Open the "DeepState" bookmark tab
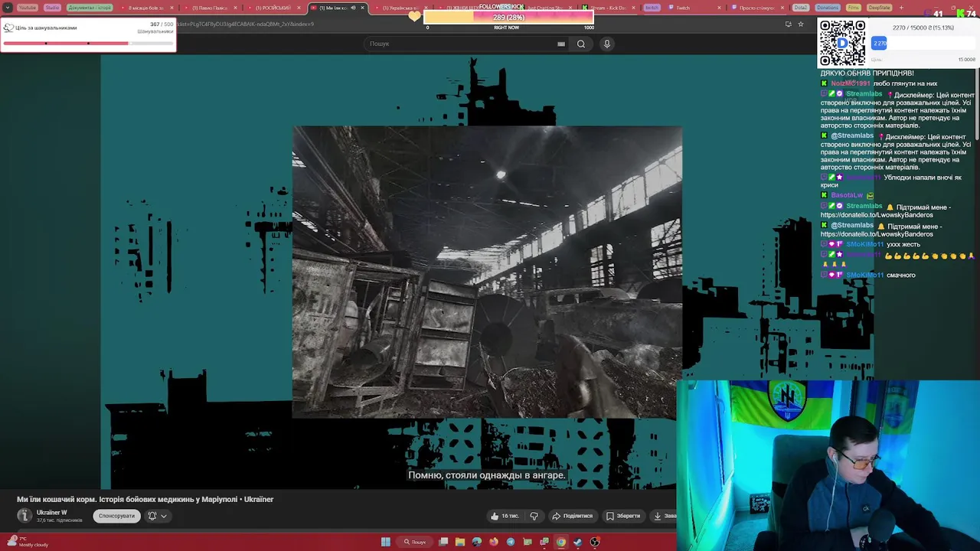The width and height of the screenshot is (980, 551). (879, 8)
